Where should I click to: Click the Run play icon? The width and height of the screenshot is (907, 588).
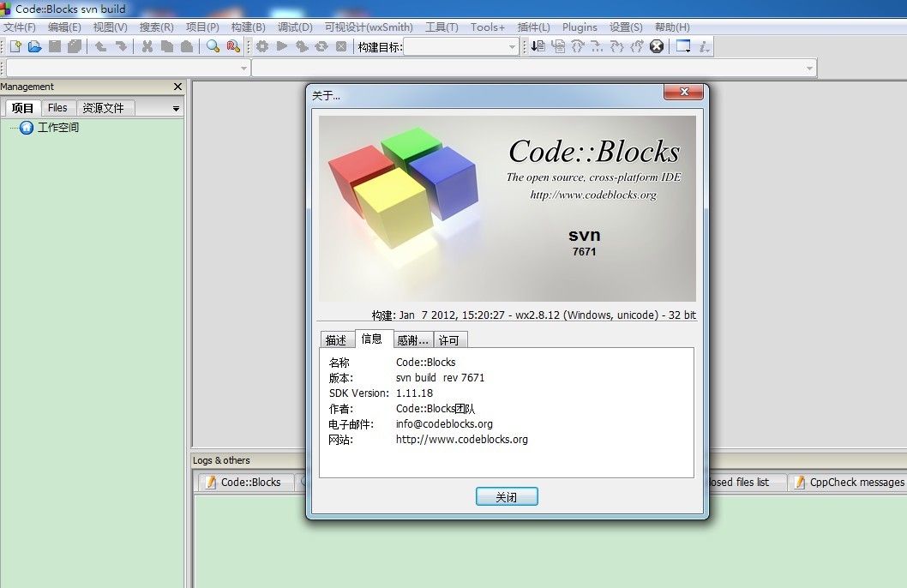pyautogui.click(x=282, y=46)
